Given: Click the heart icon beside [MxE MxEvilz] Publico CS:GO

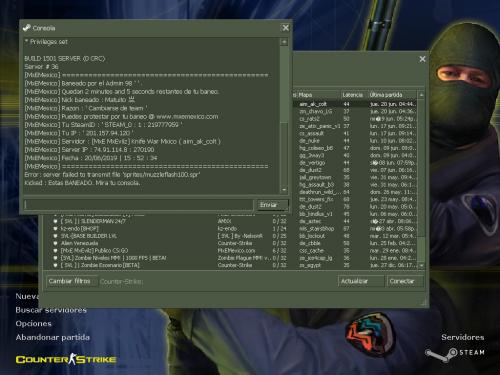Looking at the screenshot, I should pos(55,251).
